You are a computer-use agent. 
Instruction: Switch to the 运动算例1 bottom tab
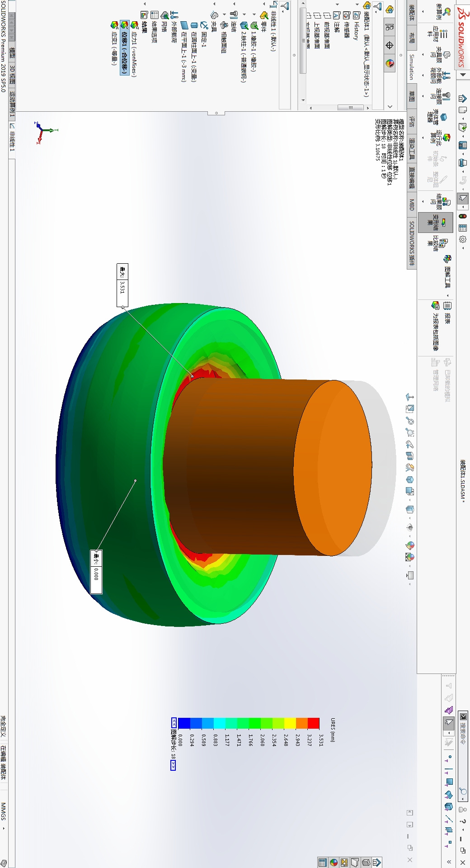click(x=12, y=104)
